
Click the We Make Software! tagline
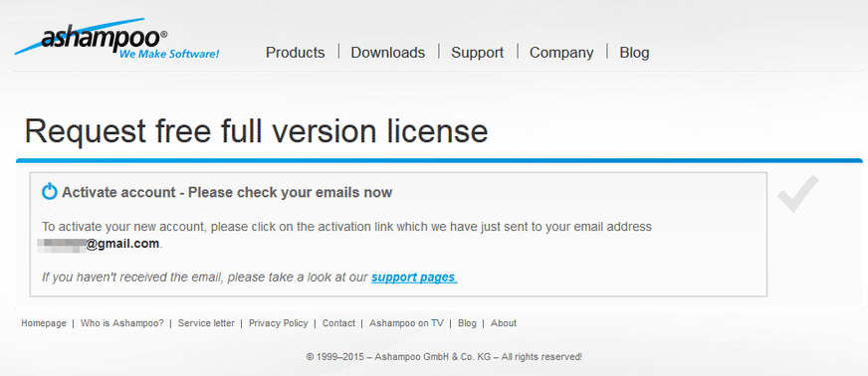pyautogui.click(x=169, y=54)
